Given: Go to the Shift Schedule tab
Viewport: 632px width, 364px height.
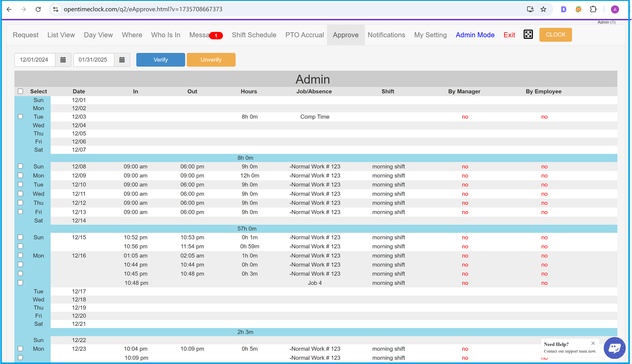Looking at the screenshot, I should click(x=254, y=35).
